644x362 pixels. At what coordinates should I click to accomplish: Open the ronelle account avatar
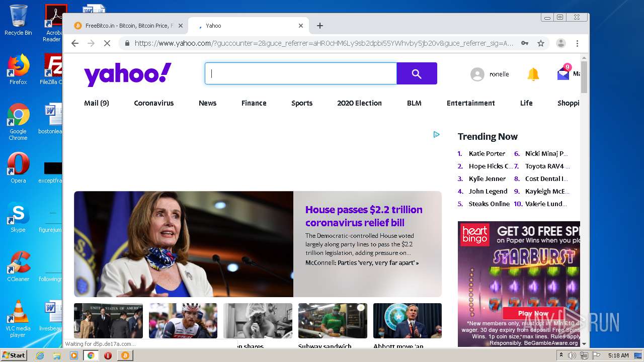click(477, 74)
